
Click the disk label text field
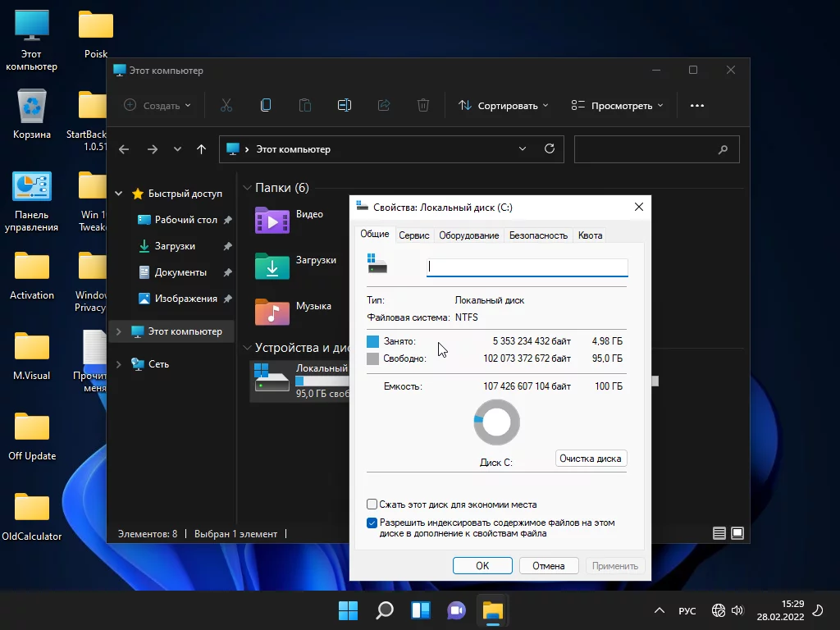tap(527, 267)
